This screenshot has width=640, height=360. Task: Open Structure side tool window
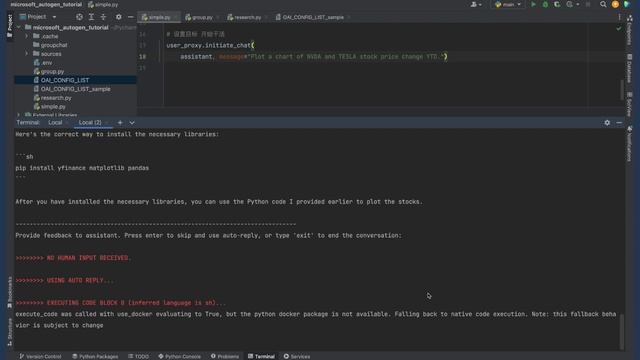pos(10,332)
